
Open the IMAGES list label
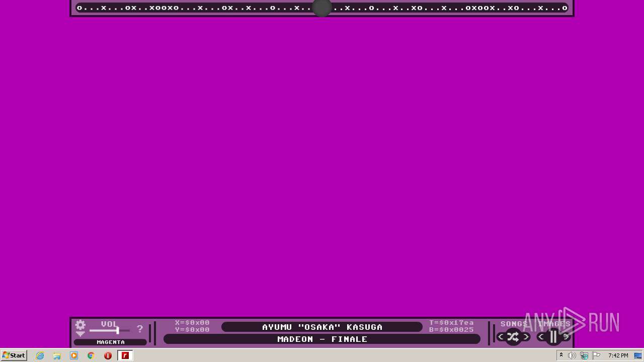tap(554, 324)
